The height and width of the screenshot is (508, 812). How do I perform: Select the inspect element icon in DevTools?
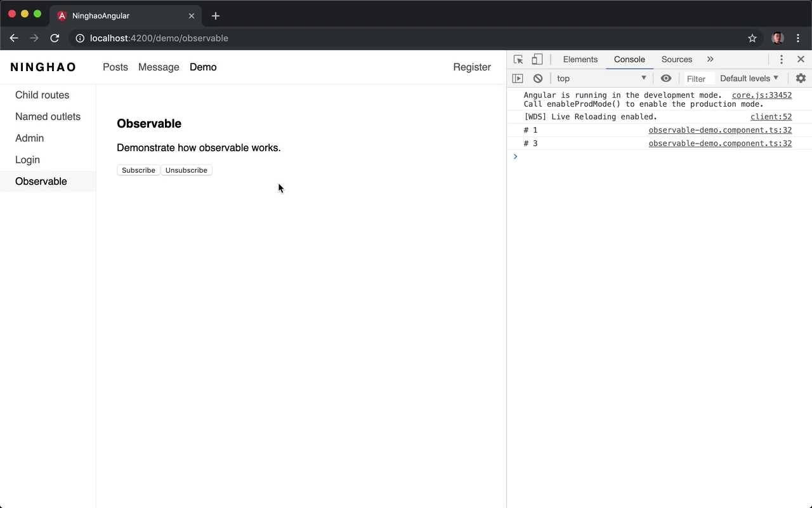518,59
